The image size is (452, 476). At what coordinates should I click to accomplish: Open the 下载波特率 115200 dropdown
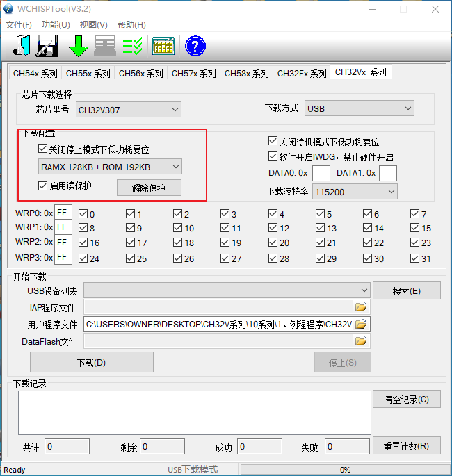pyautogui.click(x=355, y=192)
